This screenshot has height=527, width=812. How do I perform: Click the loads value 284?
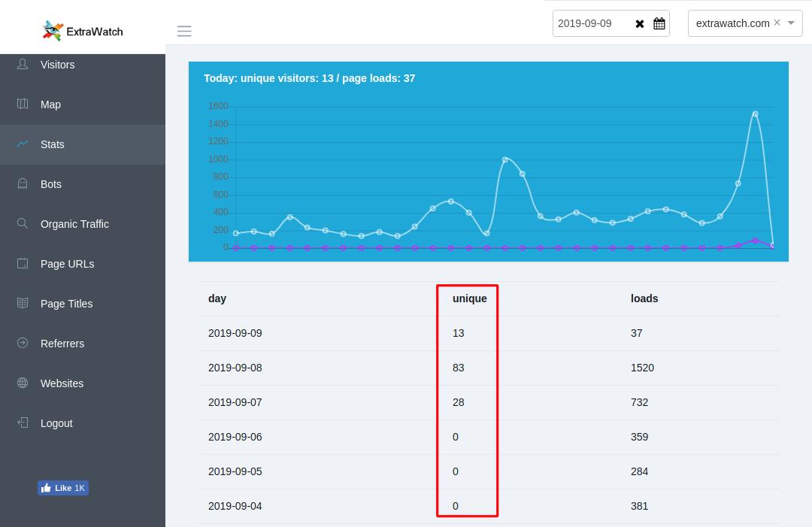coord(640,472)
